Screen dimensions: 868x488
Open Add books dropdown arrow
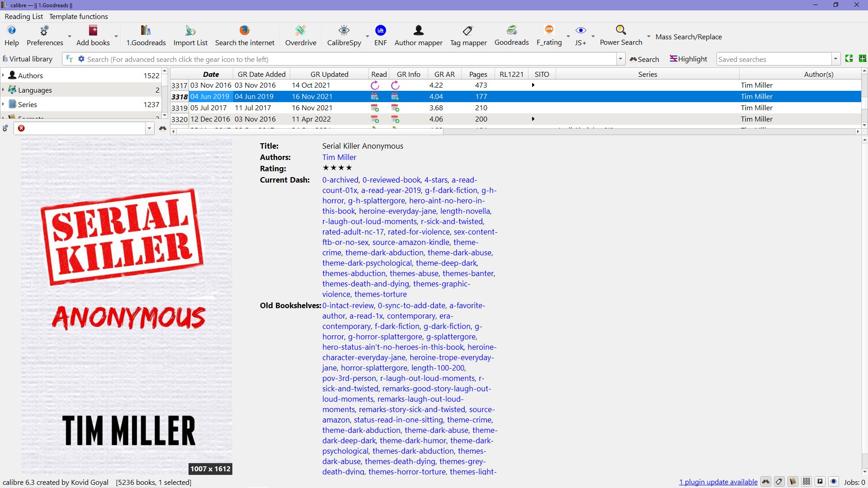click(x=116, y=36)
